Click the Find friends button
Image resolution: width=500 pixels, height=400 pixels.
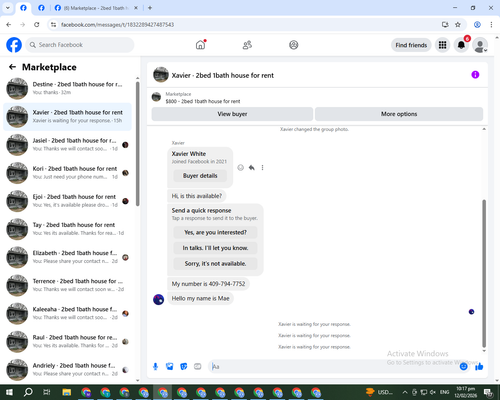[411, 45]
